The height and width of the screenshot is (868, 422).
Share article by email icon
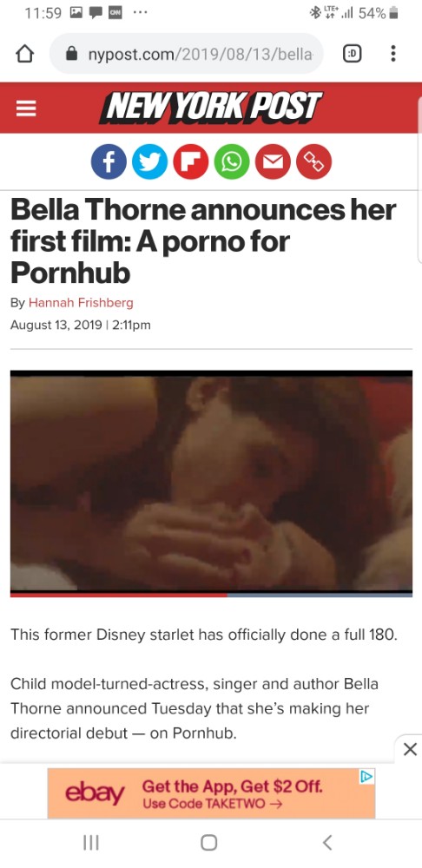(x=273, y=161)
